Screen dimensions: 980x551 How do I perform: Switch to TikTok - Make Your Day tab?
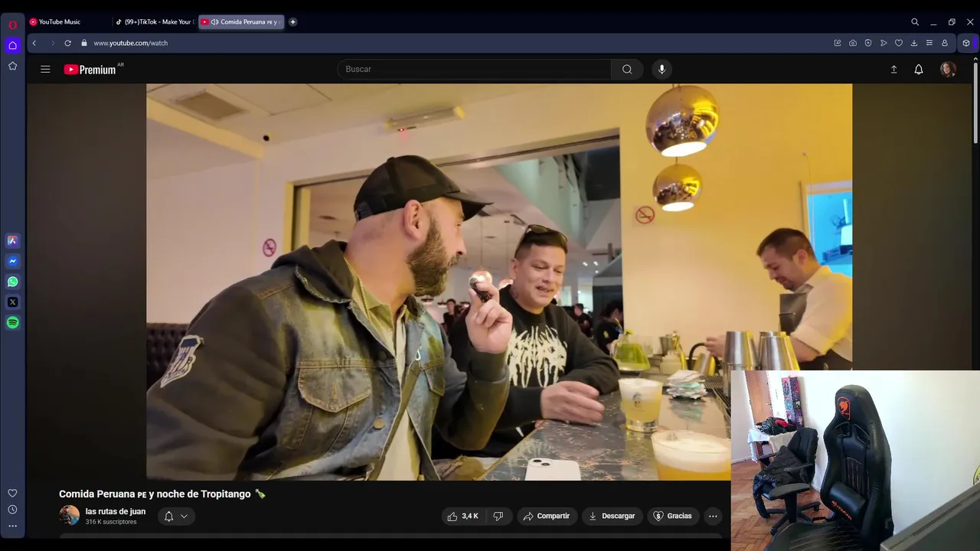(x=155, y=22)
